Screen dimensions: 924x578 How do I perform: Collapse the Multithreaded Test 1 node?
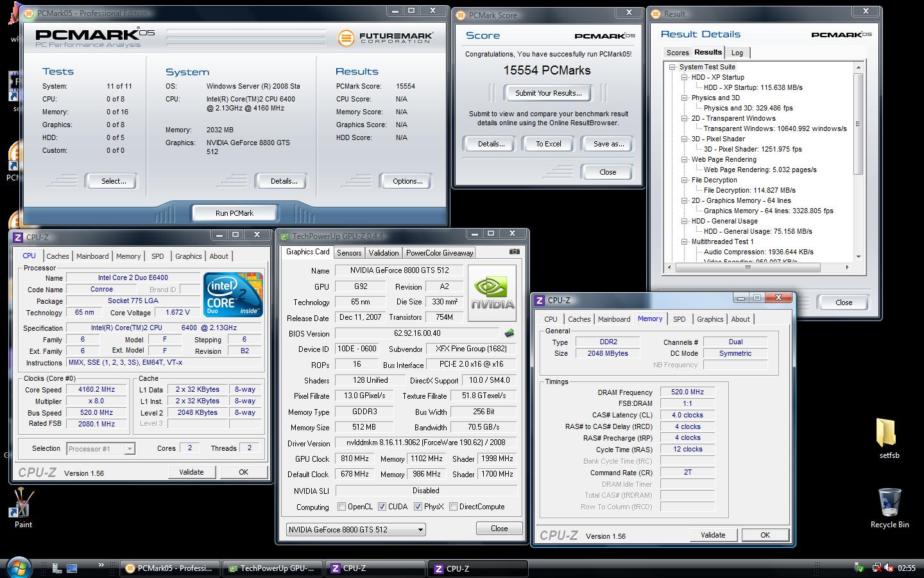tap(685, 241)
